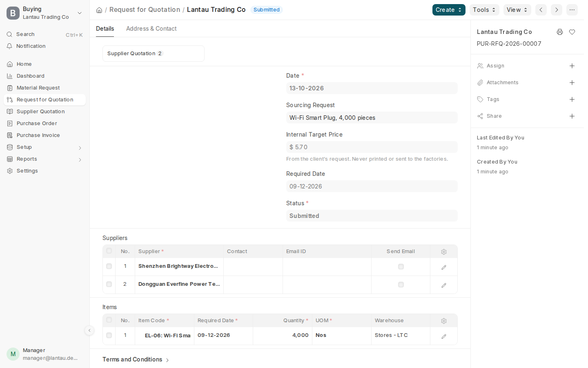This screenshot has width=588, height=368.
Task: Open Suppliers table settings gear
Action: click(x=444, y=252)
